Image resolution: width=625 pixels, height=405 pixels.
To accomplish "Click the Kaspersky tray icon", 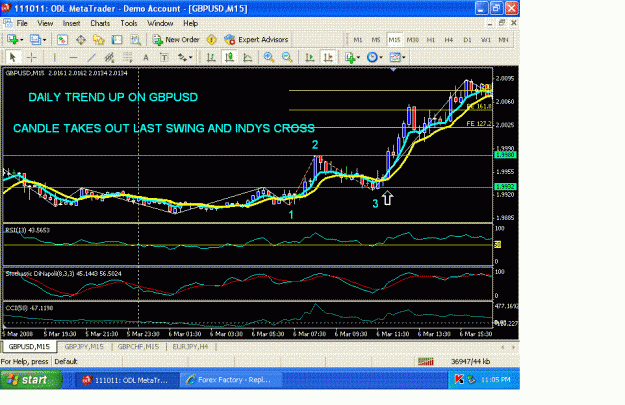I will 459,379.
